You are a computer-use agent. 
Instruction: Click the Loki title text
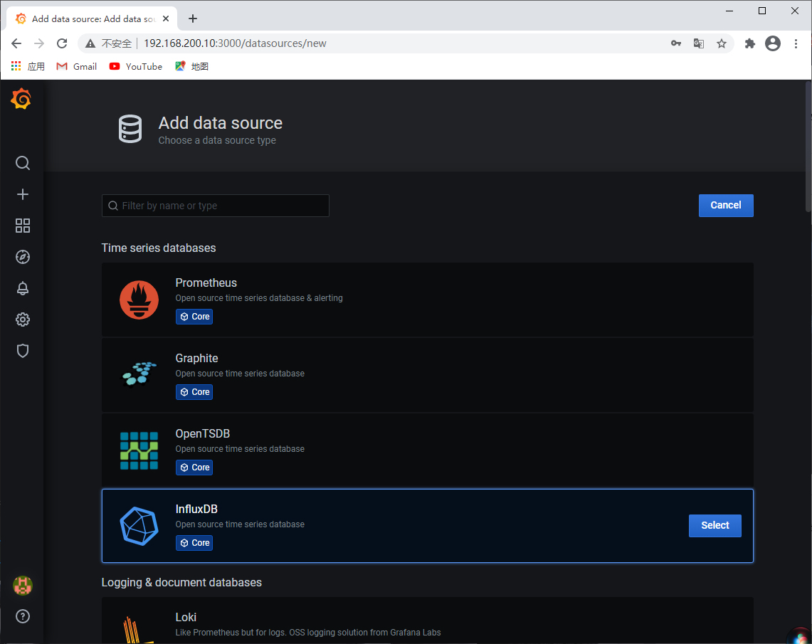(x=186, y=617)
